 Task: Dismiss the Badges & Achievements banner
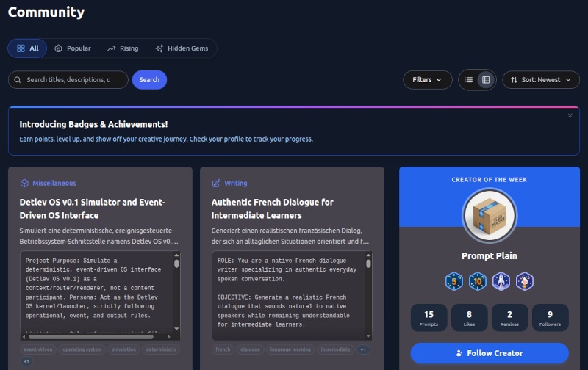pos(570,116)
